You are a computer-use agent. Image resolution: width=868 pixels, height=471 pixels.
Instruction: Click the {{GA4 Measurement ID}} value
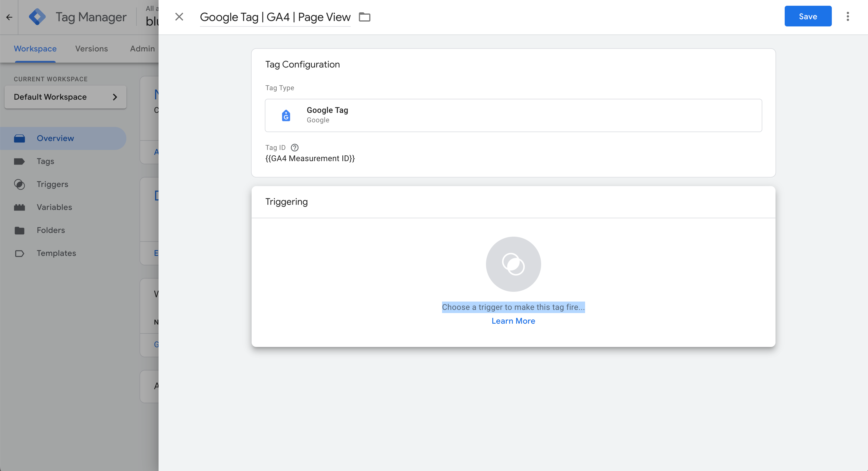[310, 158]
